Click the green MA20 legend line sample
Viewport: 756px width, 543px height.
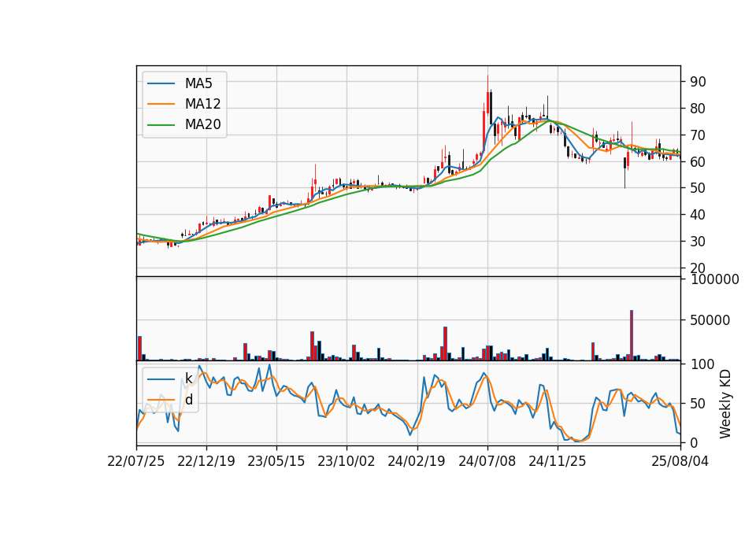pos(161,125)
